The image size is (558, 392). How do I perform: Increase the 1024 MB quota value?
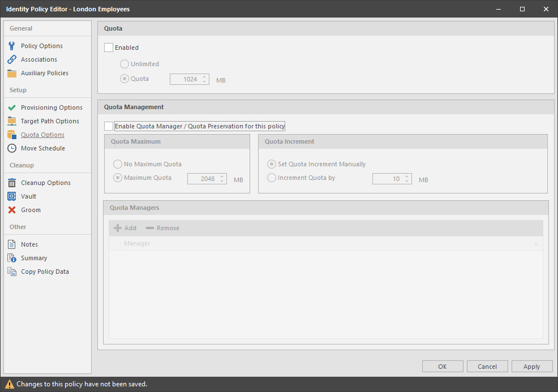[204, 76]
